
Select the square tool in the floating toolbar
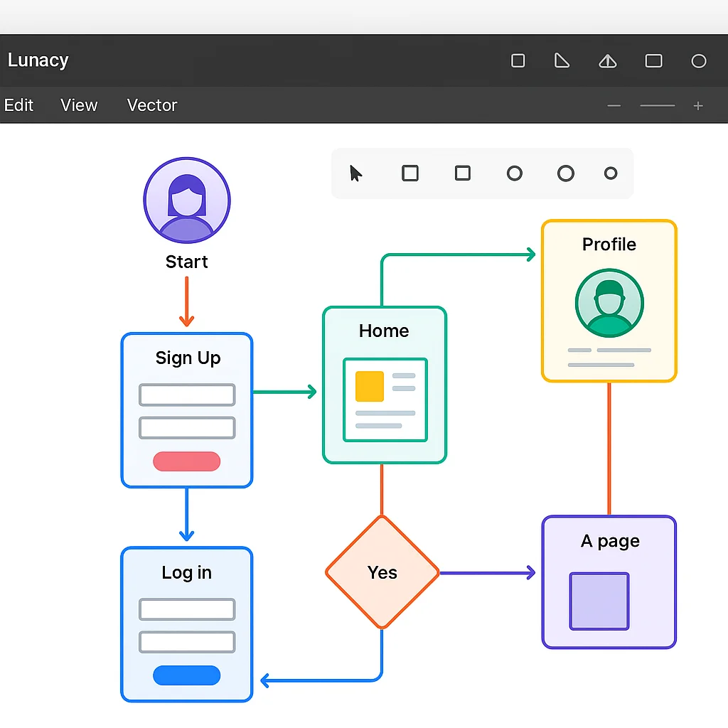pos(410,173)
